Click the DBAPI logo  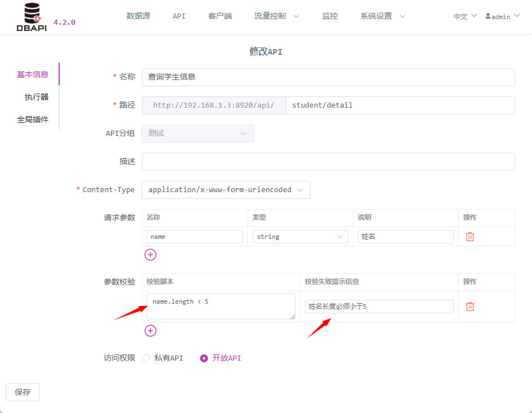point(32,17)
